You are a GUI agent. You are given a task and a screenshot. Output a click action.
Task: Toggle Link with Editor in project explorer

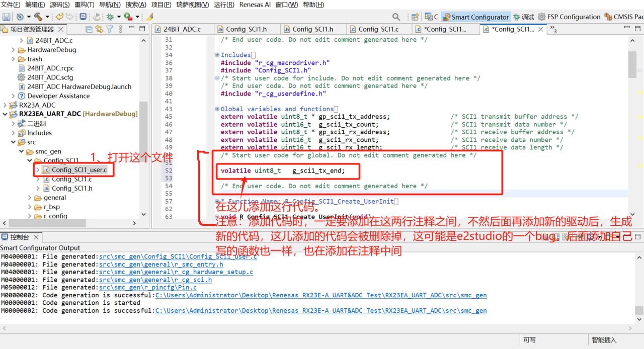(x=99, y=29)
